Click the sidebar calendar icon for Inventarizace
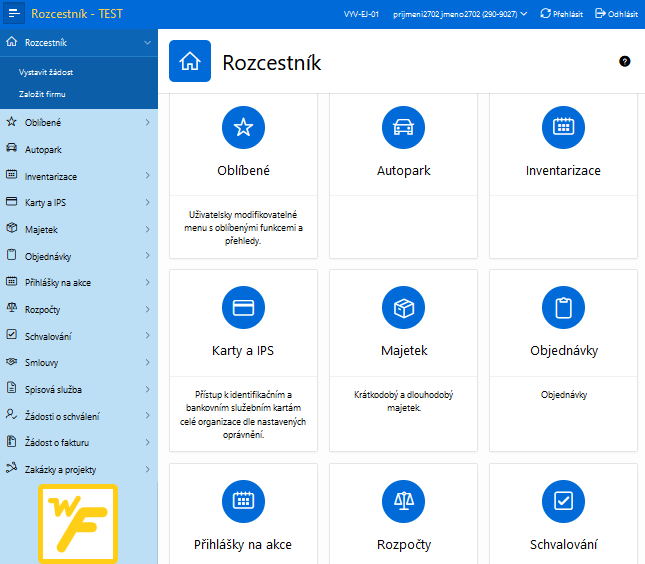This screenshot has height=564, width=645. pos(12,174)
